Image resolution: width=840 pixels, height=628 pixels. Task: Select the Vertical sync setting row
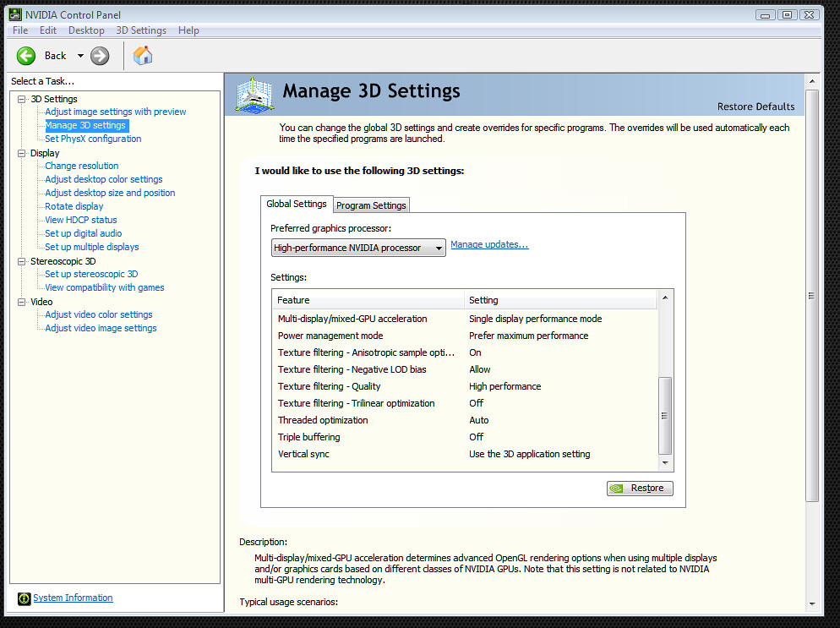tap(465, 454)
